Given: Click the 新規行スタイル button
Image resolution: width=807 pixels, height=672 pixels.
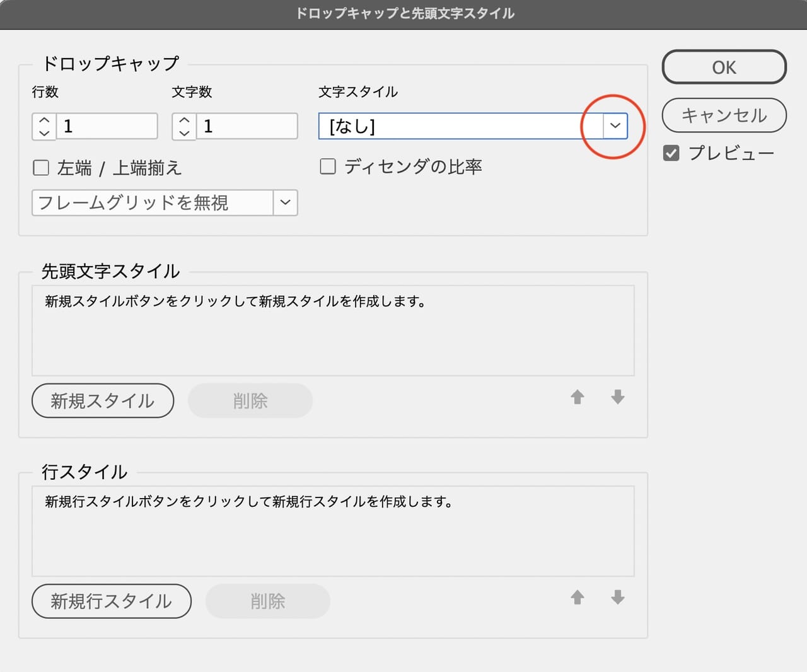Looking at the screenshot, I should coord(112,601).
